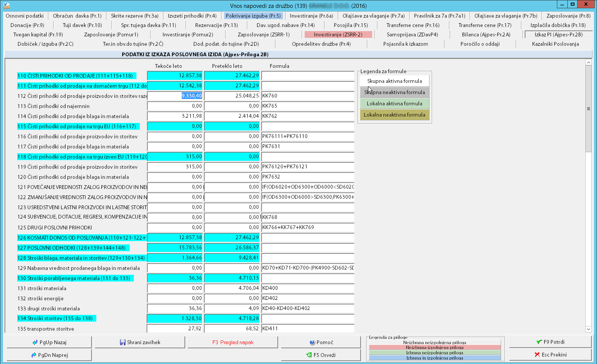The width and height of the screenshot is (597, 364).
Task: Cancel with Esc Prekini button
Action: 550,355
